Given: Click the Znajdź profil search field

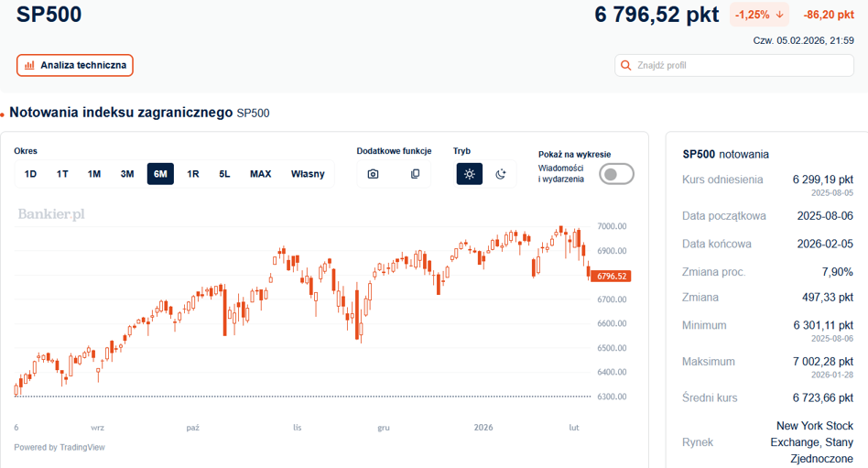Looking at the screenshot, I should coord(734,65).
